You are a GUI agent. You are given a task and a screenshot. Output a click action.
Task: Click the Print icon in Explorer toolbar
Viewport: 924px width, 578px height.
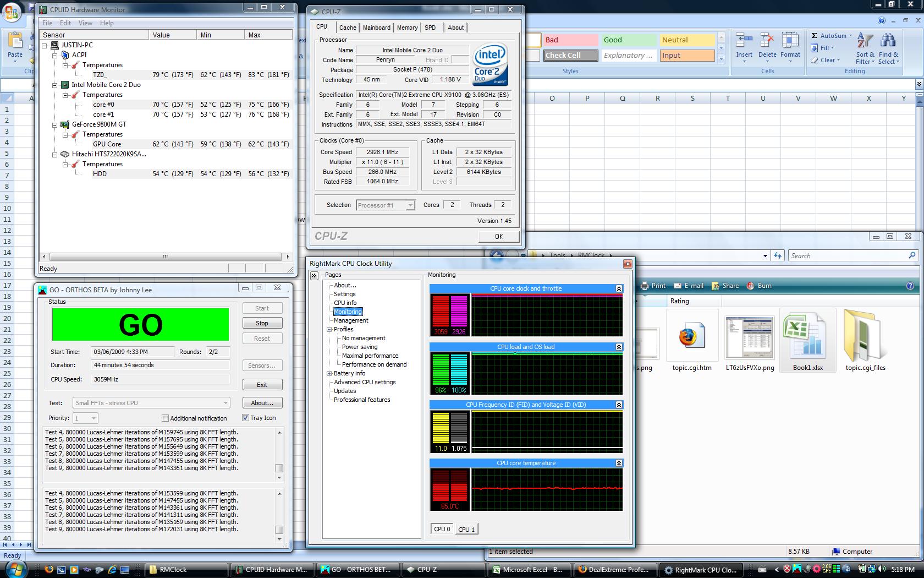(x=645, y=286)
